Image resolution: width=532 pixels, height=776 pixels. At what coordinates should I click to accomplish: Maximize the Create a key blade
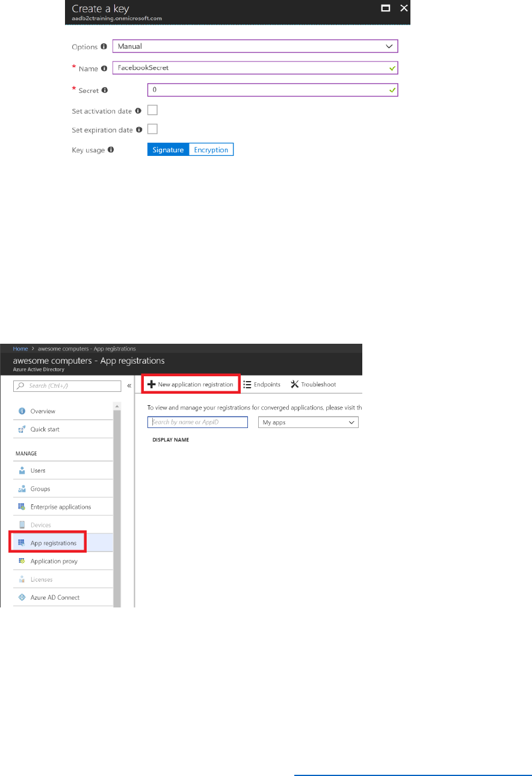pyautogui.click(x=386, y=8)
